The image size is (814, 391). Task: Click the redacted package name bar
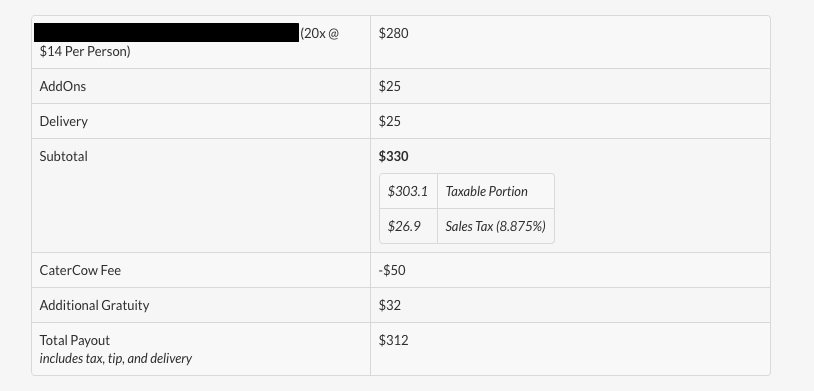click(x=167, y=32)
